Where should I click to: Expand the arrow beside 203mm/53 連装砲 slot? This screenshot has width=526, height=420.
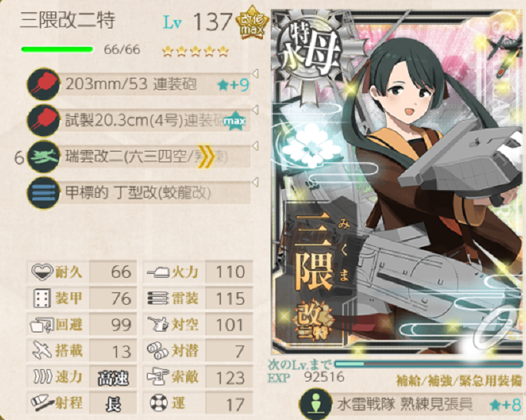[x=255, y=74]
